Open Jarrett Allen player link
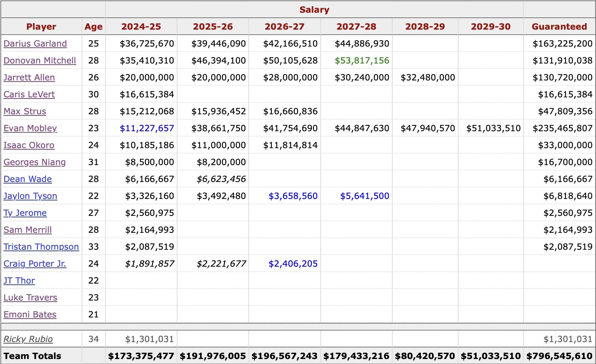This screenshot has width=596, height=364. pyautogui.click(x=29, y=77)
